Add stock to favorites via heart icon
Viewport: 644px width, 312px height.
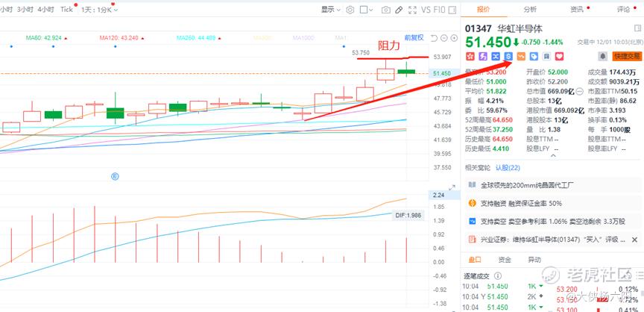559,56
